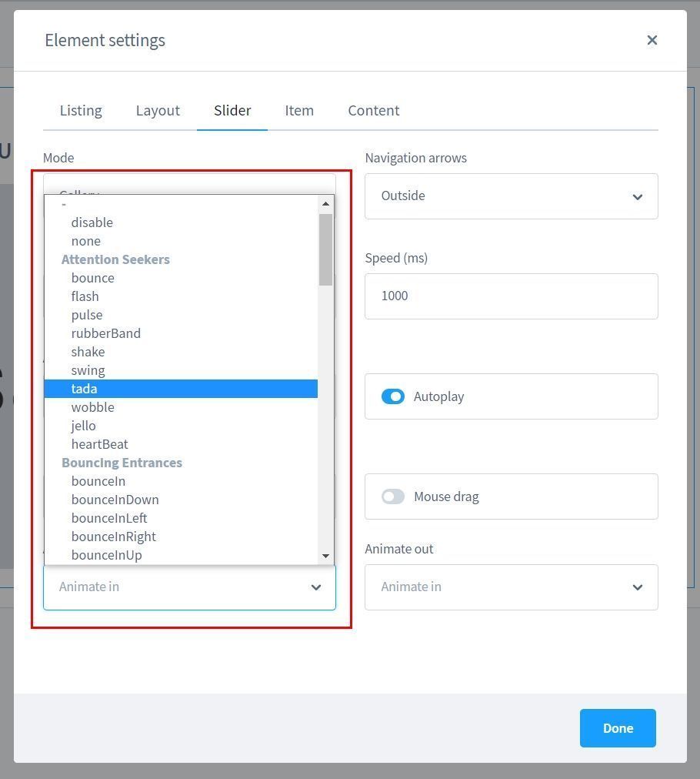The image size is (700, 779).
Task: Enable the Mouse drag toggle
Action: tap(393, 496)
